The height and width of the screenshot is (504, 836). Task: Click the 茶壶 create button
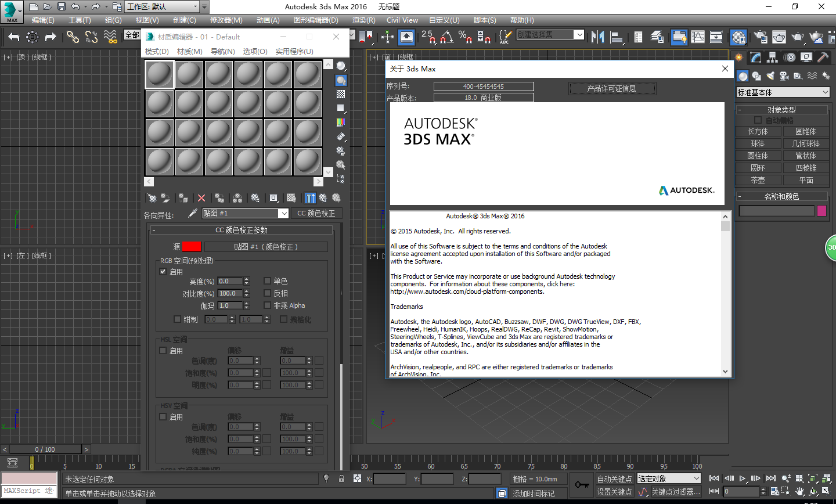point(758,180)
